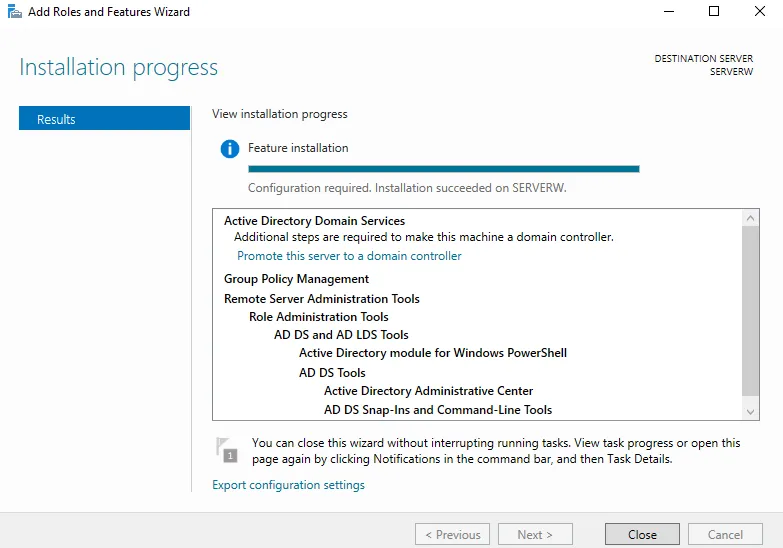Screen dimensions: 783x548
Task: Select Group Policy Management entry
Action: (296, 279)
